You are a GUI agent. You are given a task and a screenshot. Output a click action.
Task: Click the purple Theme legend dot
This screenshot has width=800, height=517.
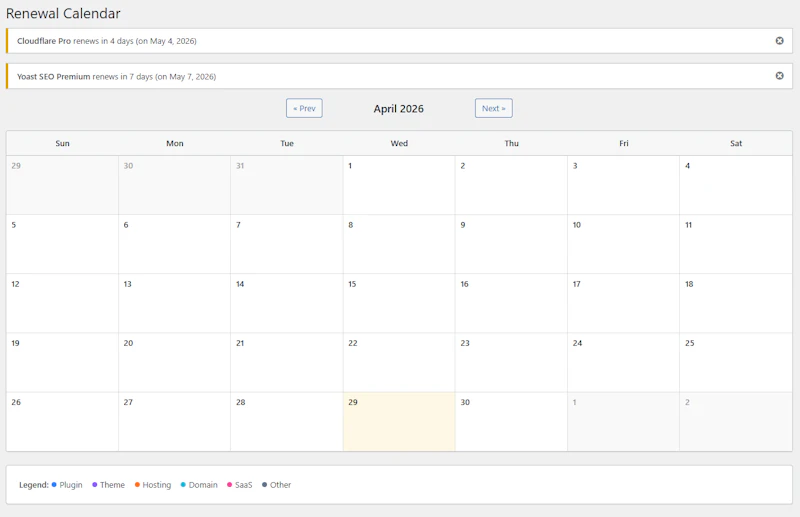coord(94,484)
